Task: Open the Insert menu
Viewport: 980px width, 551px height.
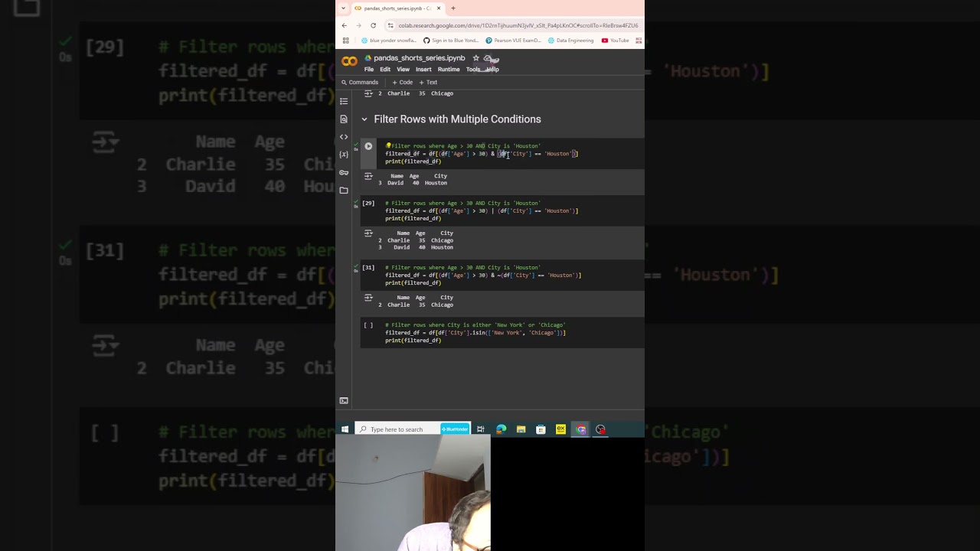Action: 423,70
